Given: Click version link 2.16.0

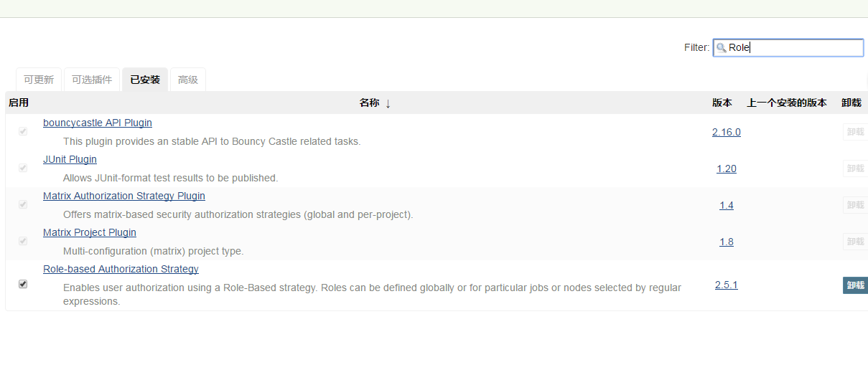Looking at the screenshot, I should coord(727,132).
